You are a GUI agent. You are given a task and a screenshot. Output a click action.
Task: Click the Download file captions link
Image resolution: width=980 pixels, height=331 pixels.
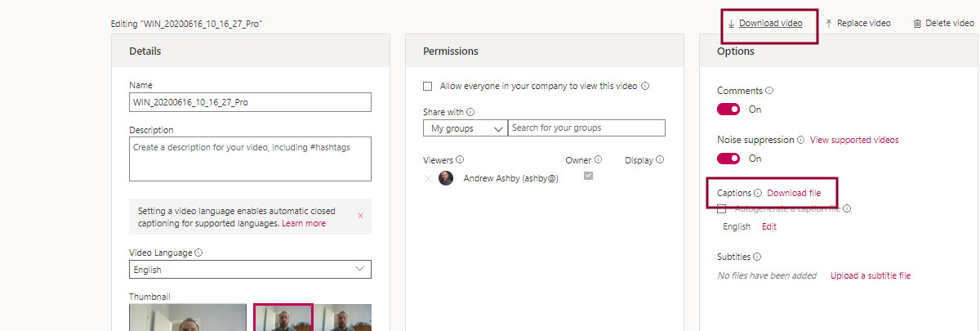tap(794, 193)
